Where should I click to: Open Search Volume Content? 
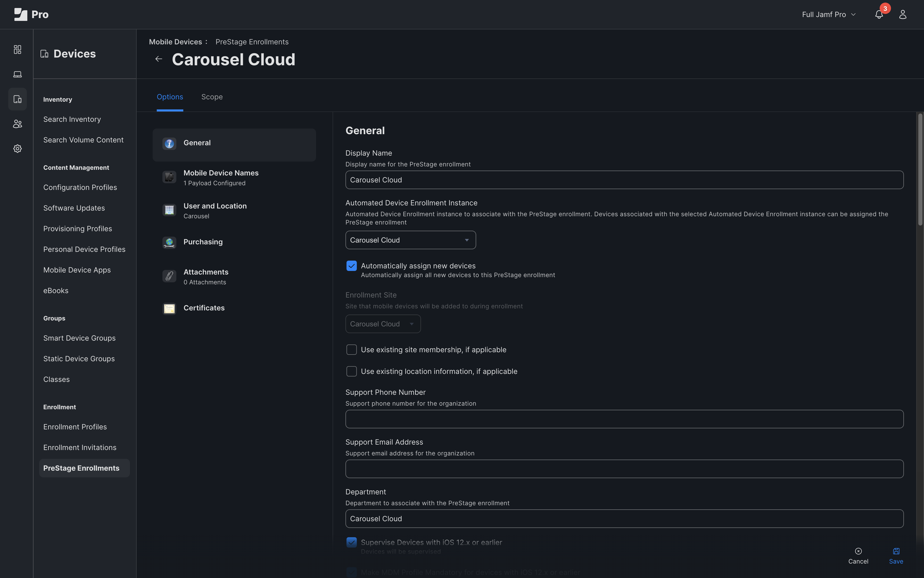[x=83, y=140]
